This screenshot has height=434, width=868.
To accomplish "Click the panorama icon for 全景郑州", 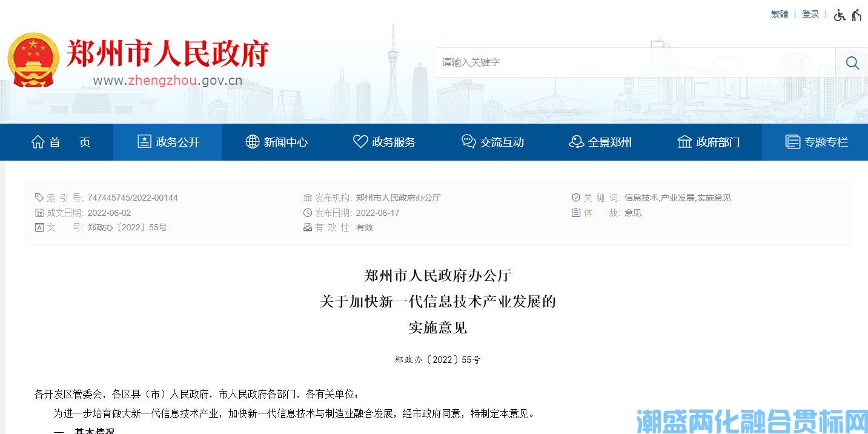I will tap(576, 142).
